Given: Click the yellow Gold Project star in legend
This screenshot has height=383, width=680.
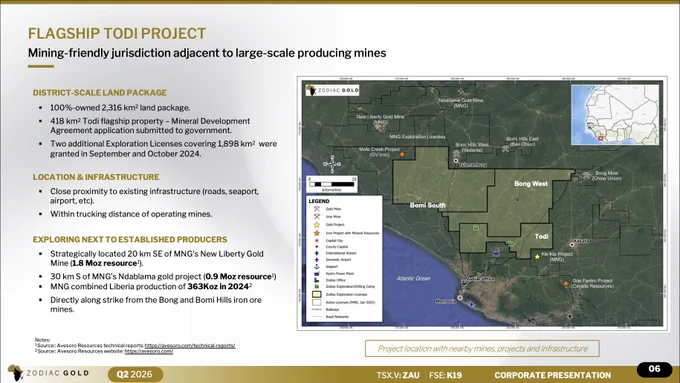Looking at the screenshot, I should (x=317, y=225).
